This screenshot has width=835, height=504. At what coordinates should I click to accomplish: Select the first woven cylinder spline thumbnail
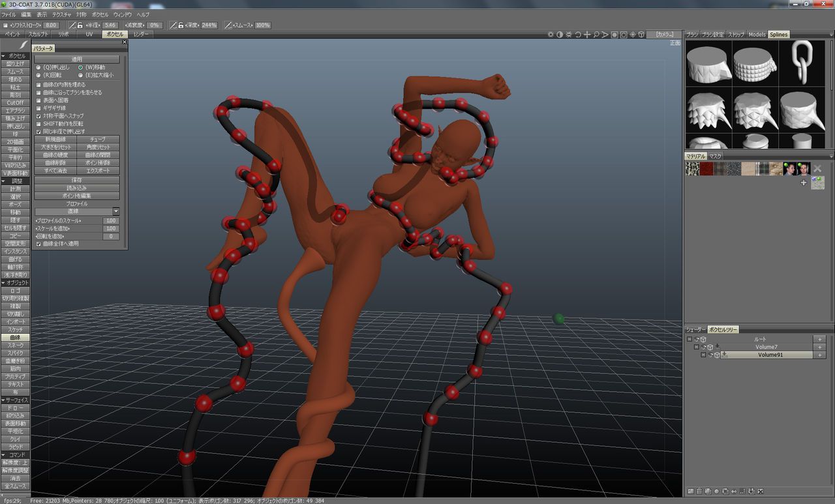click(x=755, y=63)
